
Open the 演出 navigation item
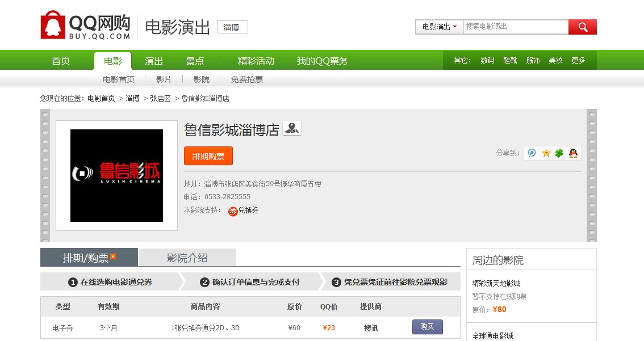(x=154, y=61)
